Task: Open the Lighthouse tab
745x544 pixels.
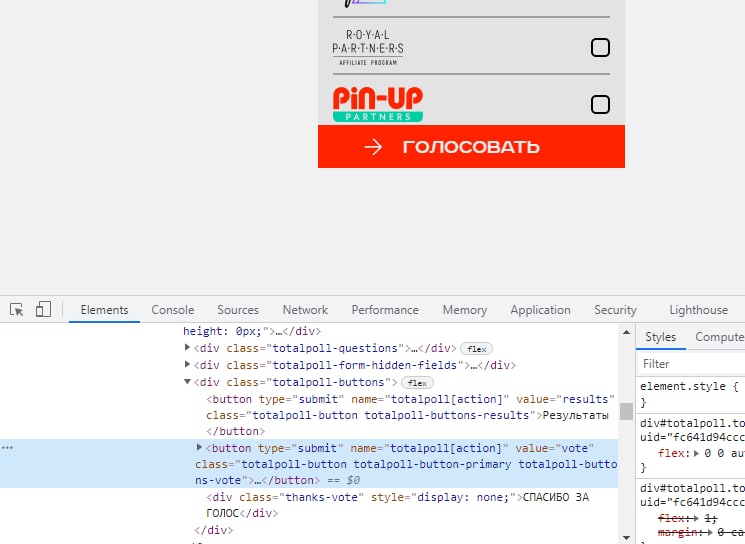Action: click(x=698, y=310)
